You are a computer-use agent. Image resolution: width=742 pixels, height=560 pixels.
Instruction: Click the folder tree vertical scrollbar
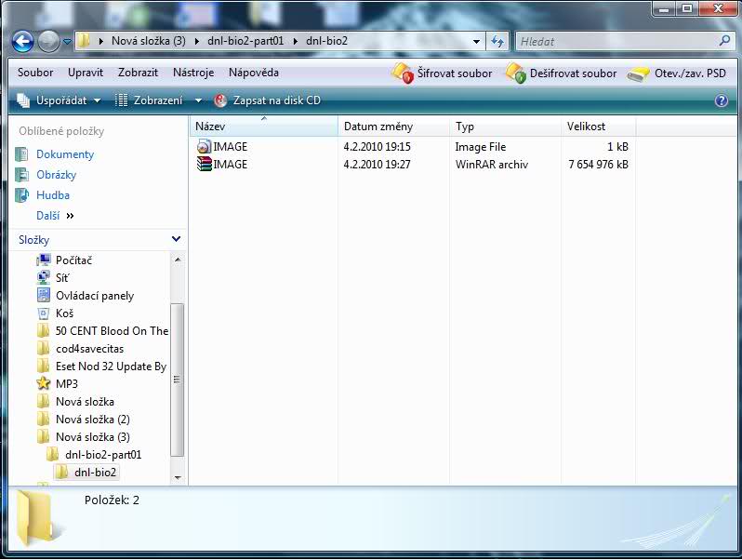click(x=178, y=379)
